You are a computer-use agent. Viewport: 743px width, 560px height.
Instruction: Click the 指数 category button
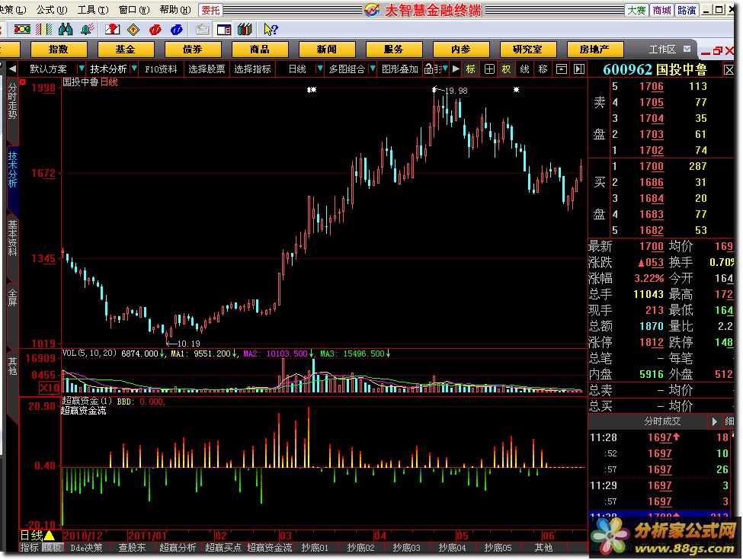[x=58, y=50]
